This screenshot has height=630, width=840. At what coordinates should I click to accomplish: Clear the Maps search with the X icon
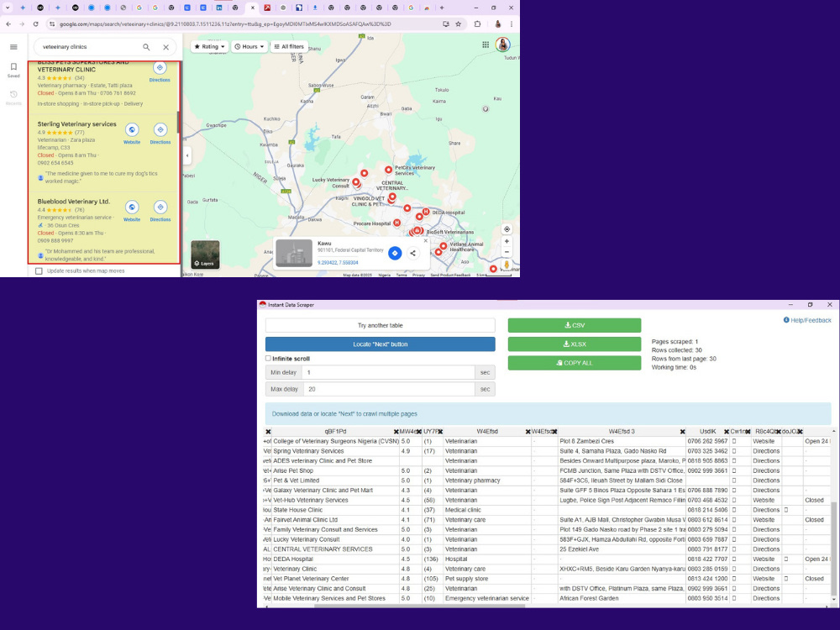click(x=166, y=47)
